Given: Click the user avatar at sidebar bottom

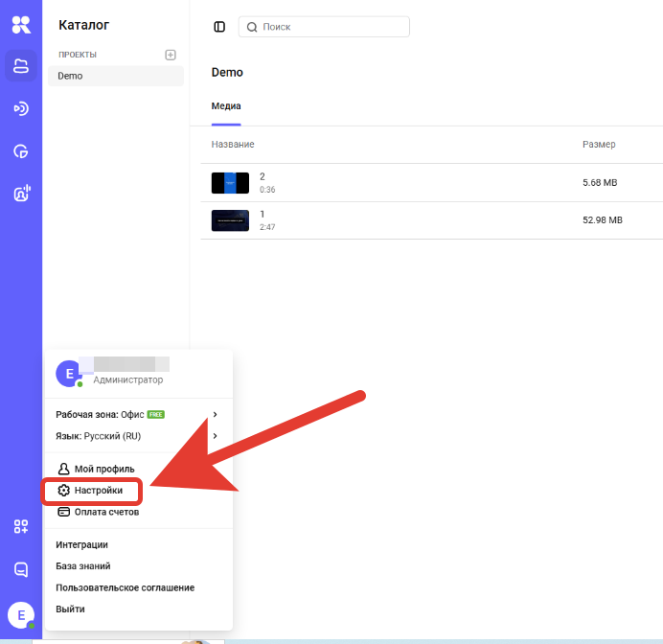Looking at the screenshot, I should 21,614.
